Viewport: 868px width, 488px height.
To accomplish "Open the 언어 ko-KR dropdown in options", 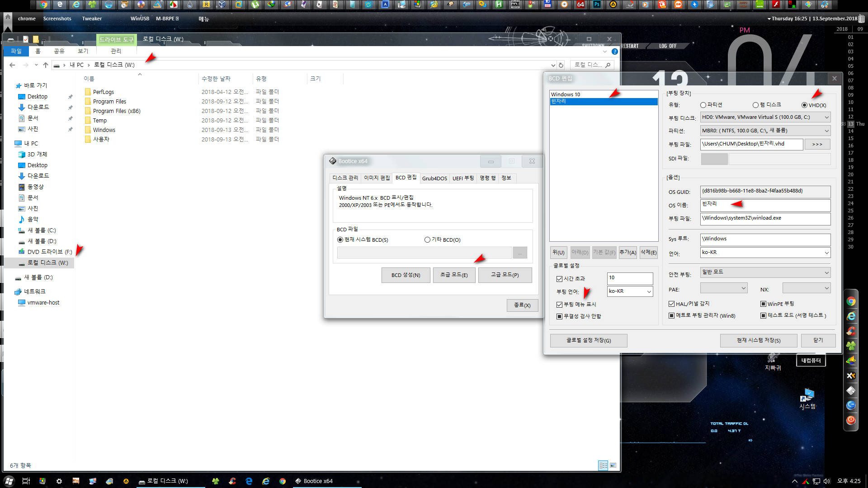I will click(x=765, y=253).
